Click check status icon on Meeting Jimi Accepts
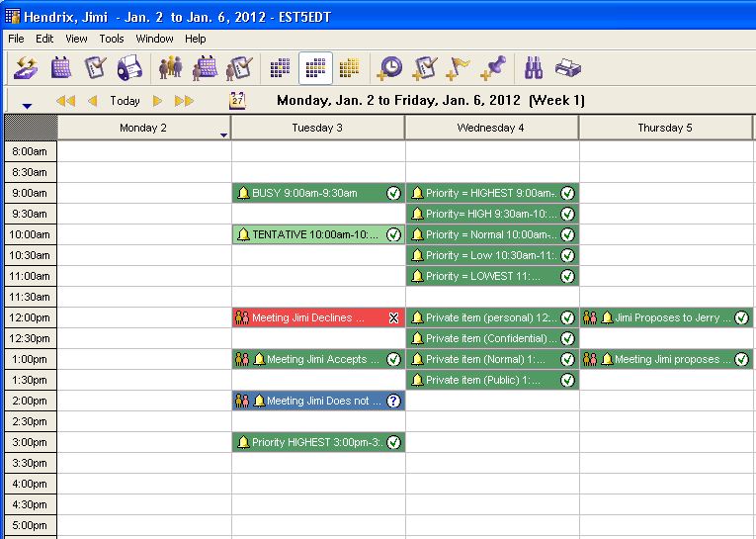 tap(394, 359)
